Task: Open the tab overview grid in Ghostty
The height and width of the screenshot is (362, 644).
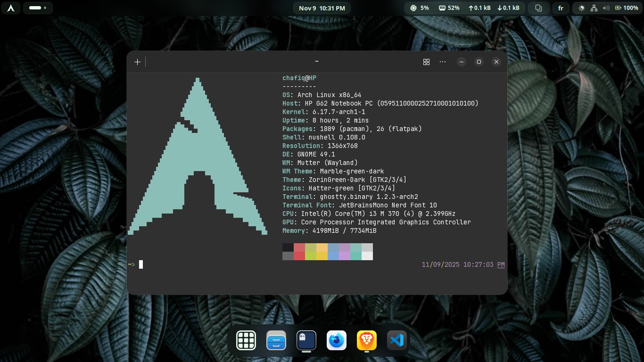Action: pos(426,62)
